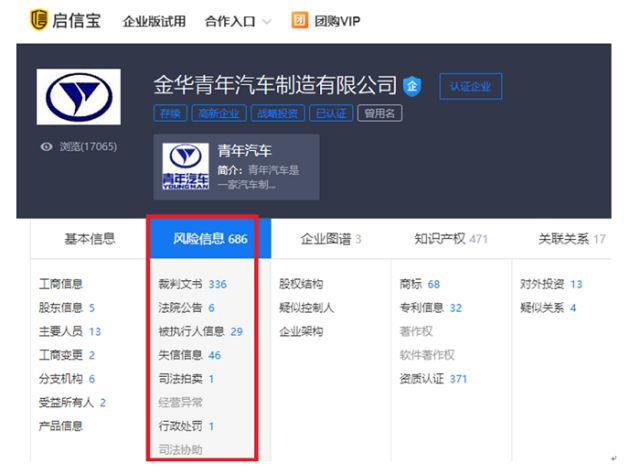This screenshot has width=640, height=475.
Task: Open 裁判文书 336 link
Action: tap(193, 284)
